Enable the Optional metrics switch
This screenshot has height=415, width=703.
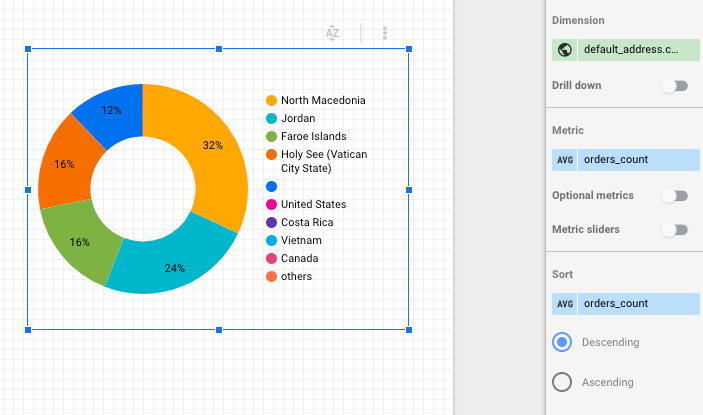coord(675,196)
